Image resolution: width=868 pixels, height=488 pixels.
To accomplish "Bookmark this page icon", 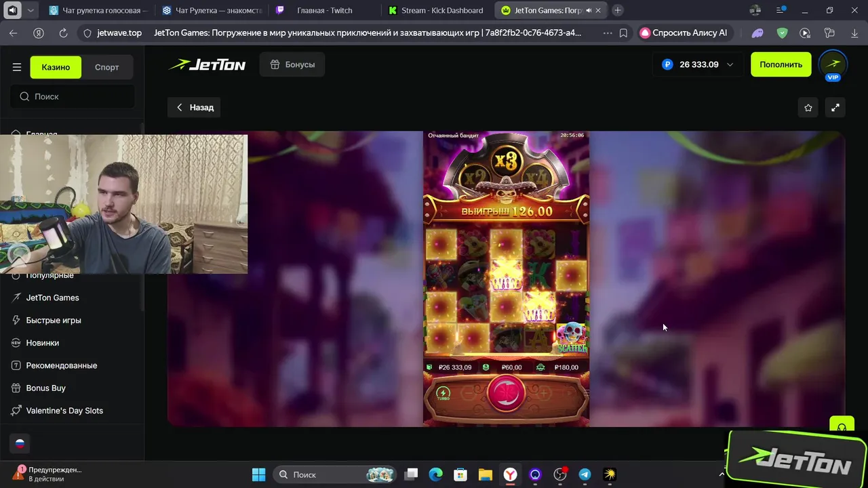I will (x=623, y=33).
